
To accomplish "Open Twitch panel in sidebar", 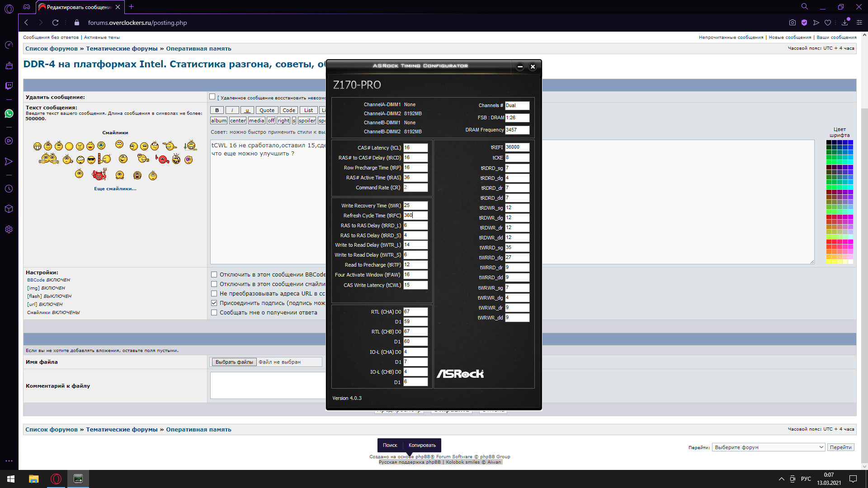I will (x=9, y=86).
